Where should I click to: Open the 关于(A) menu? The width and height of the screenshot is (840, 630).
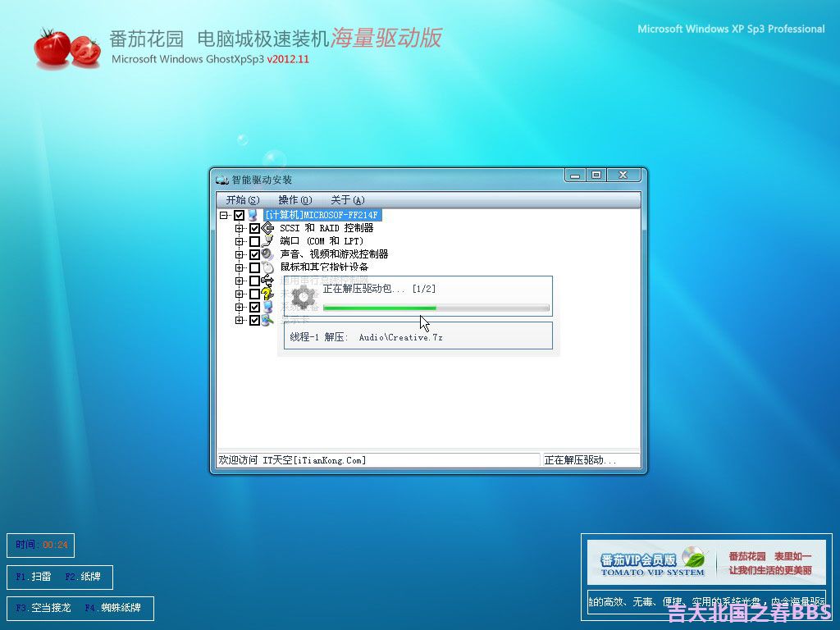point(347,200)
